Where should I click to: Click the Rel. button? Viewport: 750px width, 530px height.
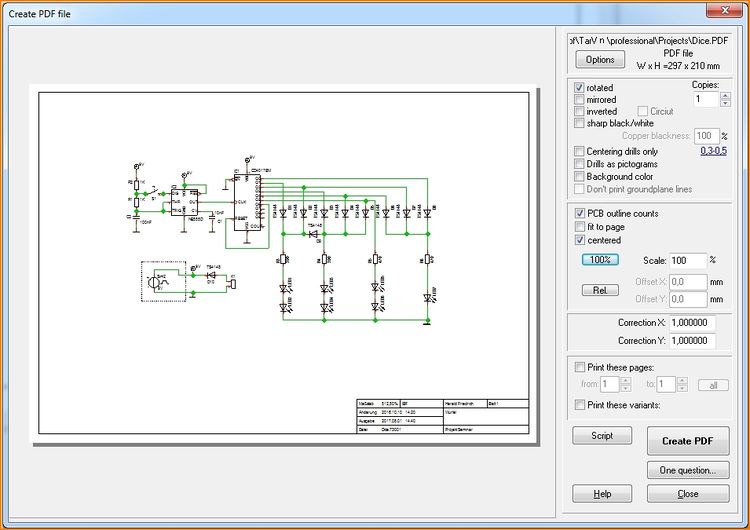click(600, 290)
